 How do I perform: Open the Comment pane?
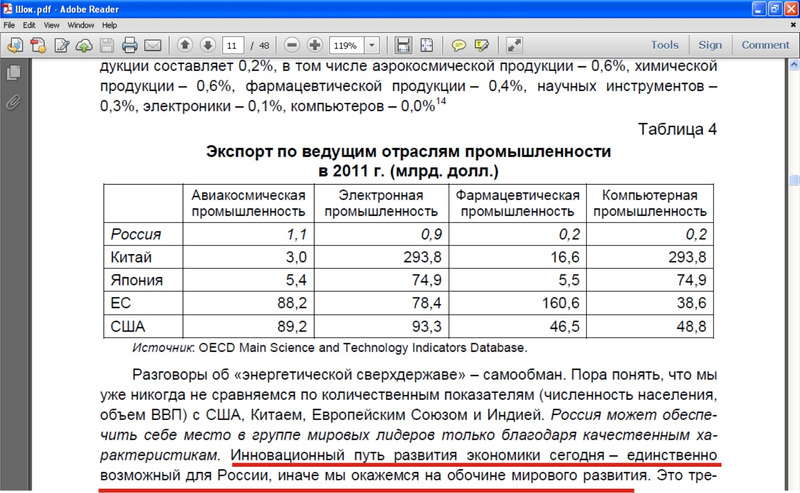[765, 45]
